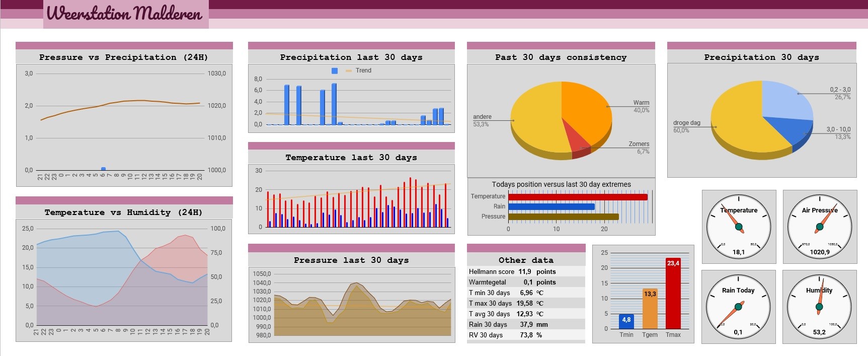The width and height of the screenshot is (868, 356).
Task: Select the red Temperature position bar
Action: point(578,197)
